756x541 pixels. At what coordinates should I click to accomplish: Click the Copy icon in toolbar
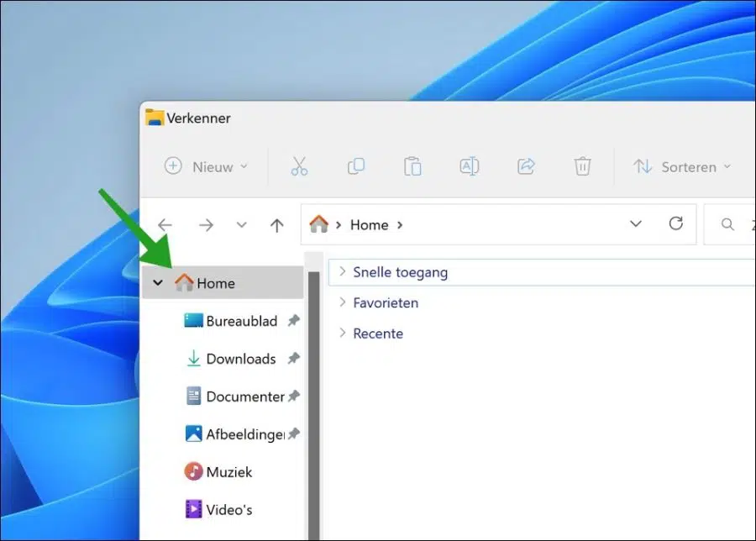(356, 166)
